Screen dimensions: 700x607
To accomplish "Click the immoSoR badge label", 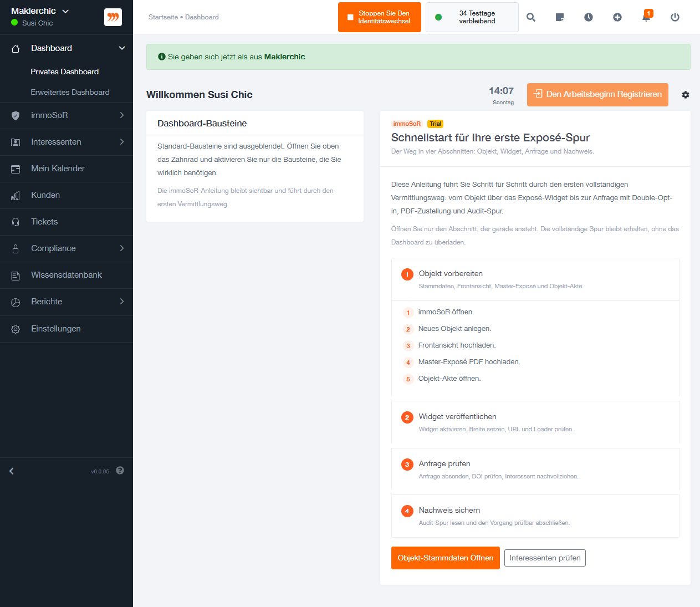I will 407,124.
